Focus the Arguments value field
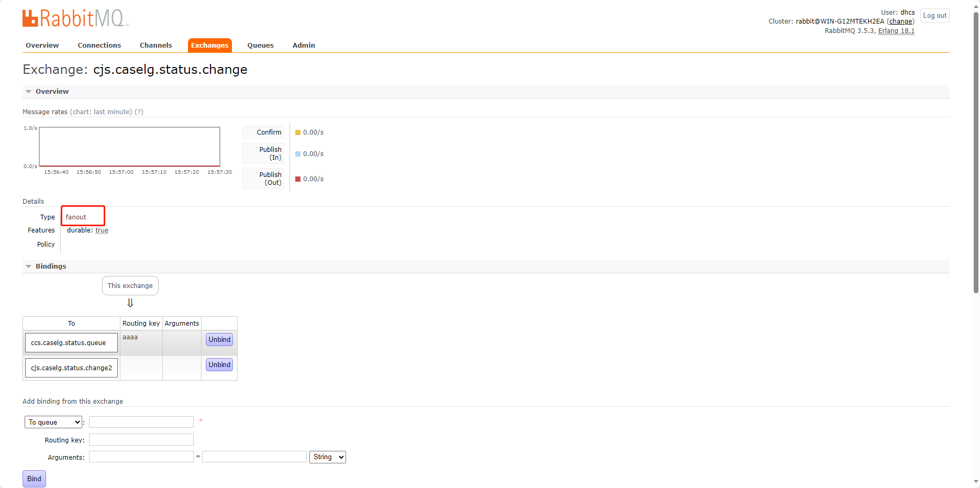The image size is (980, 488). tap(254, 457)
